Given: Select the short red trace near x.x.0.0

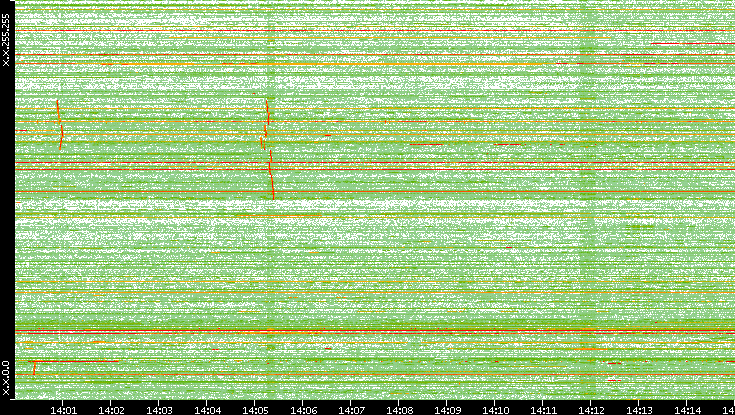Looking at the screenshot, I should point(34,368).
